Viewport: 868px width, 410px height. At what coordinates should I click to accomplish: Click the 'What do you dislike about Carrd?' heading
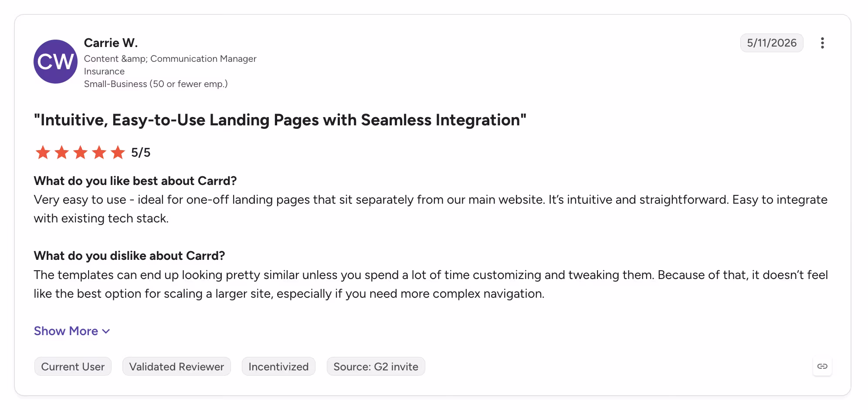[x=129, y=255]
